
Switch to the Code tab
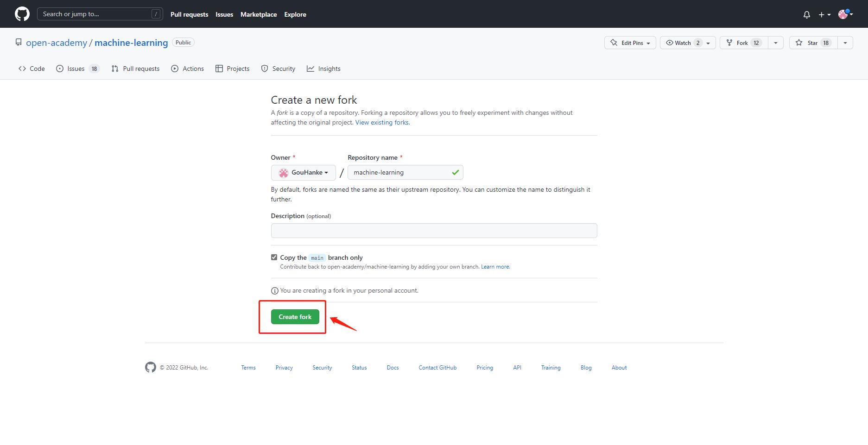[x=32, y=69]
